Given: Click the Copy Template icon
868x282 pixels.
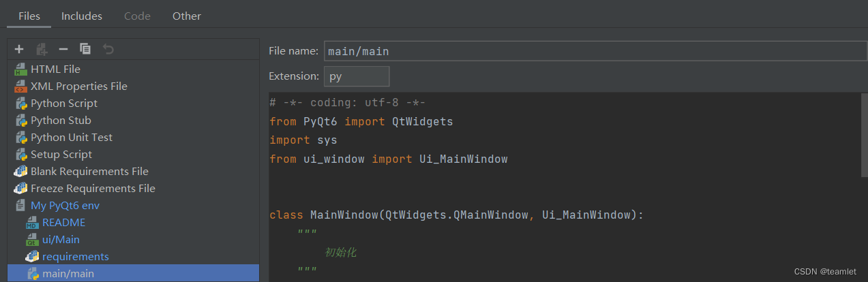Looking at the screenshot, I should click(85, 48).
